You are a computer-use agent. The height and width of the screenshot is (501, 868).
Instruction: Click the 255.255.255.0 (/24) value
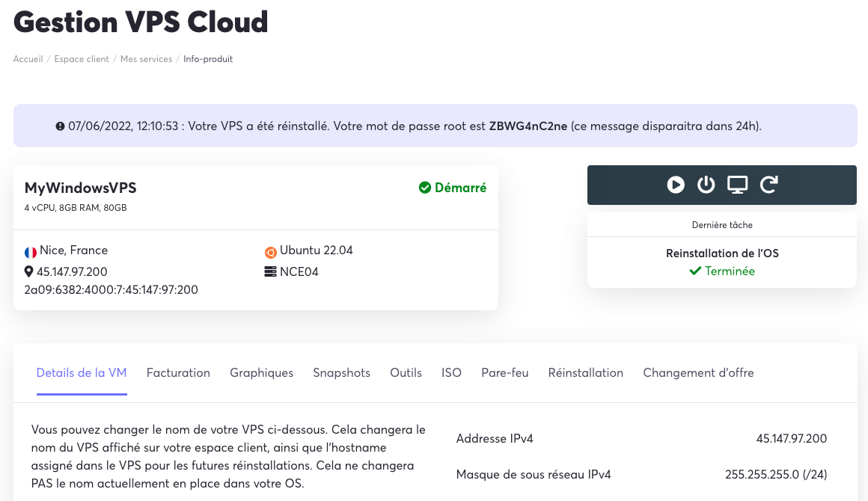point(776,475)
